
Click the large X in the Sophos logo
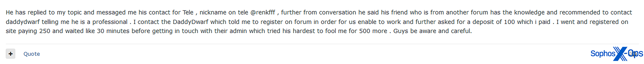620,54
